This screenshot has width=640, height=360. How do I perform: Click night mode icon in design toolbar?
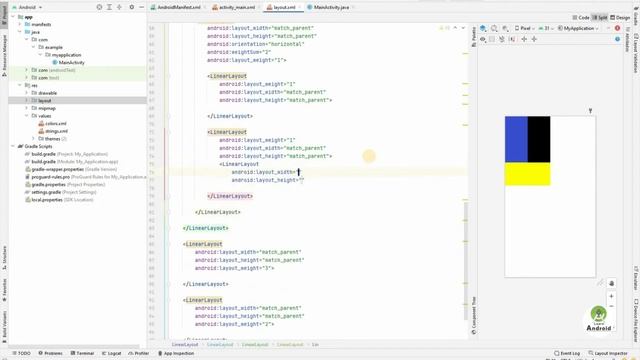click(x=505, y=28)
